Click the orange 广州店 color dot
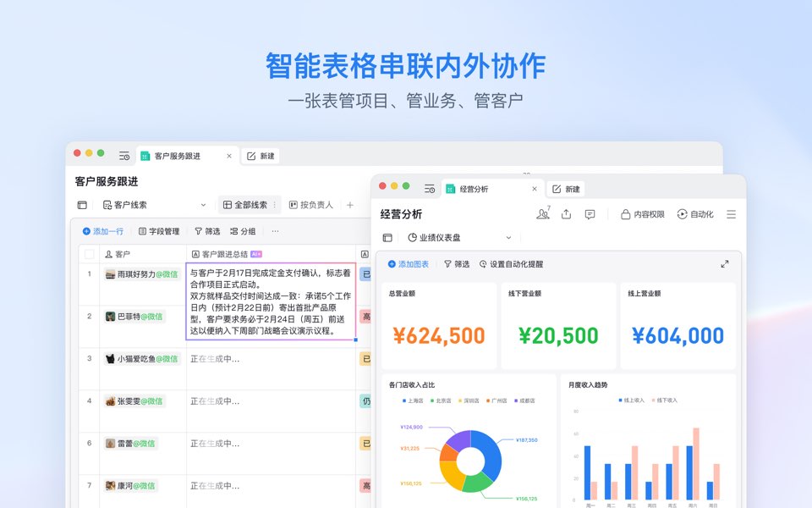 pyautogui.click(x=486, y=399)
